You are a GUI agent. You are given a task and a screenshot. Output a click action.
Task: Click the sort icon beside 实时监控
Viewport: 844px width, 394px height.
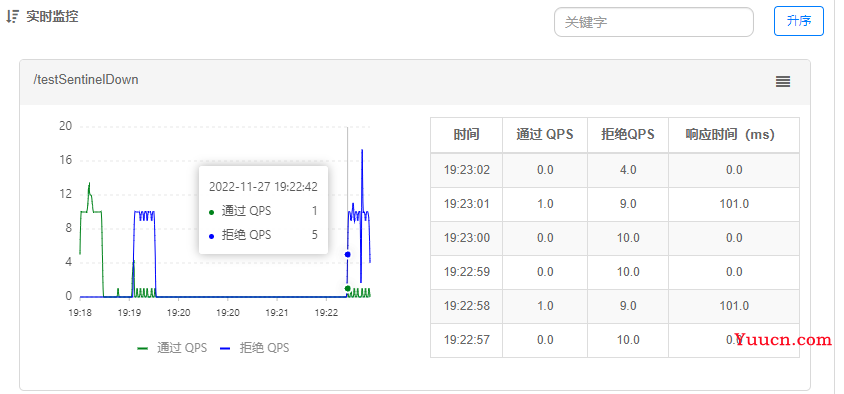12,17
